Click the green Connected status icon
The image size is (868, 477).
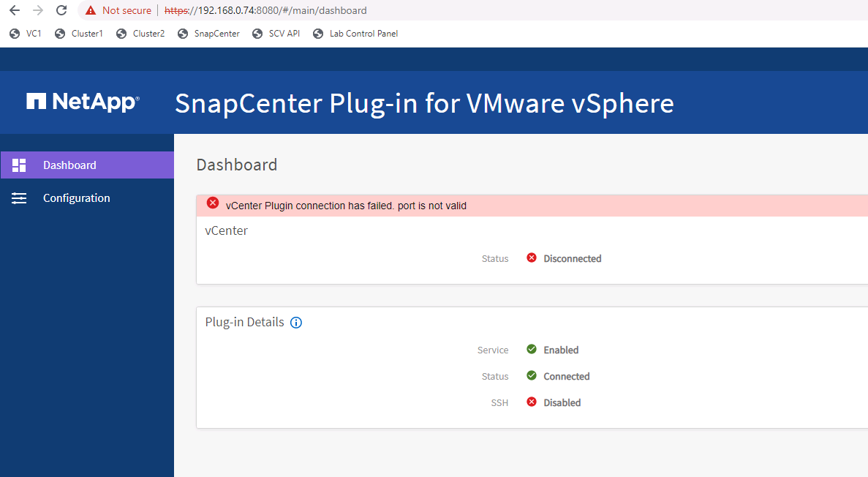[532, 375]
